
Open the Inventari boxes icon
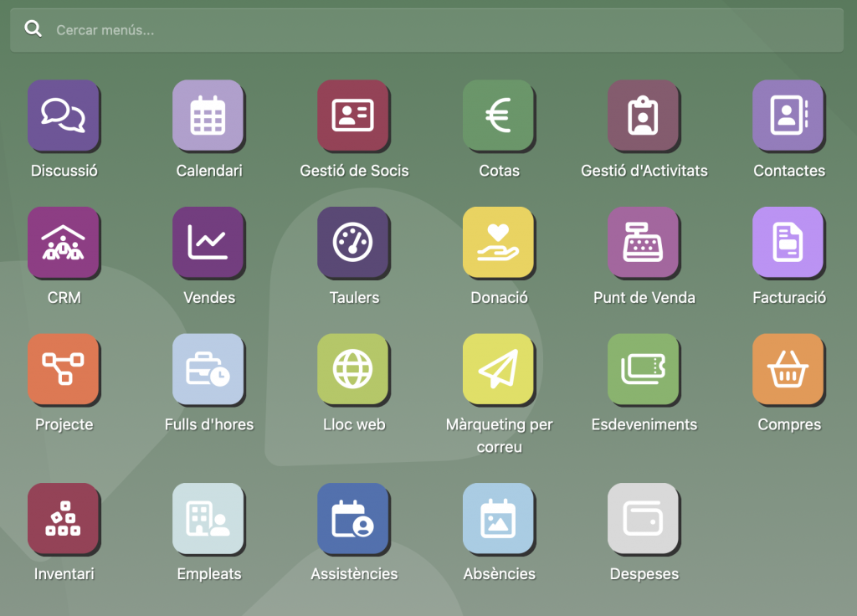64,519
